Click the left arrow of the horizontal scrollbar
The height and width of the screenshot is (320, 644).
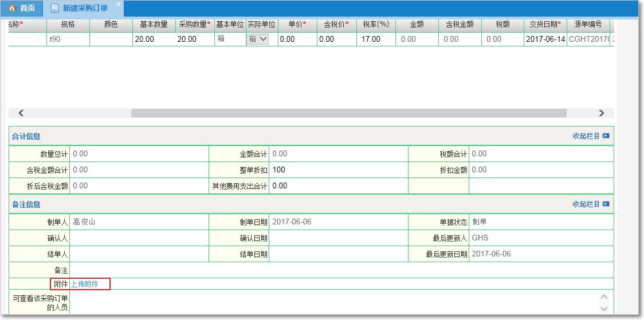coord(21,113)
